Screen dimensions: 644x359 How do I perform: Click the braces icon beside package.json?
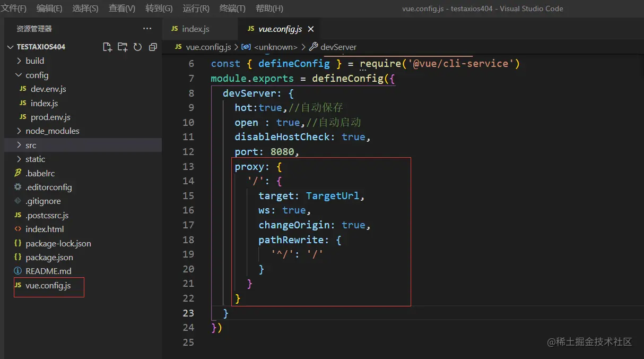[18, 258]
